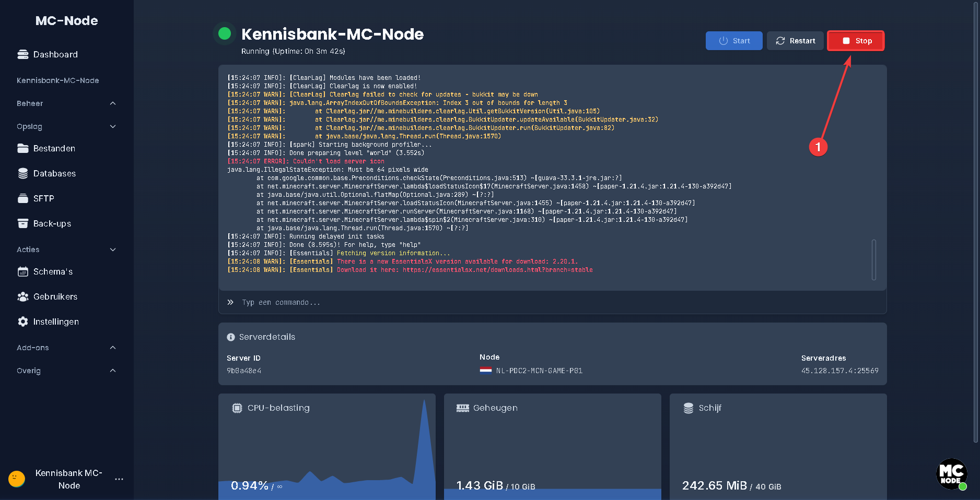The height and width of the screenshot is (500, 980).
Task: Start the server
Action: 734,41
